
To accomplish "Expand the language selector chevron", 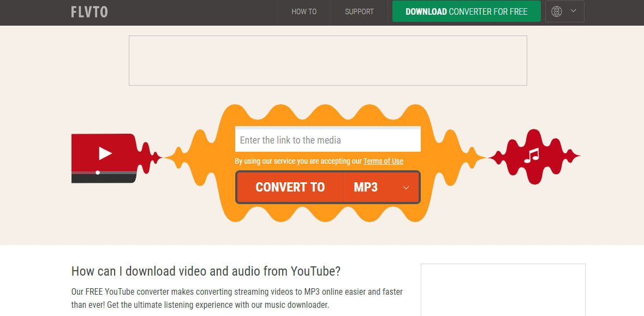I will click(574, 11).
